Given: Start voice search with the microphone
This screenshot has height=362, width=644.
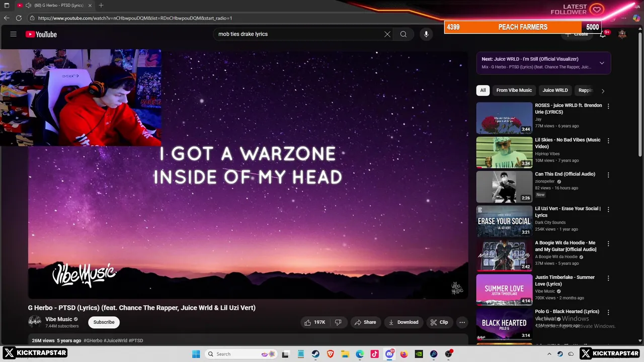Looking at the screenshot, I should point(426,34).
